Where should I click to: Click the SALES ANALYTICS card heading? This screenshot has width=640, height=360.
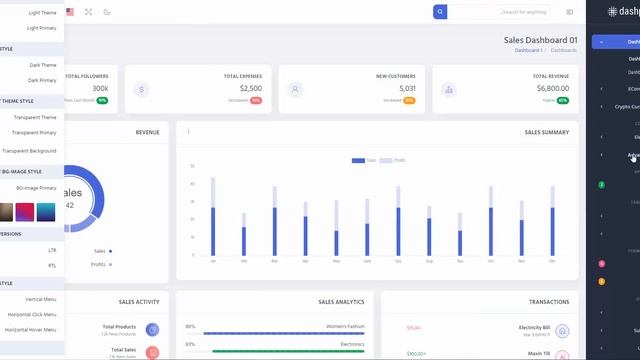coord(341,302)
